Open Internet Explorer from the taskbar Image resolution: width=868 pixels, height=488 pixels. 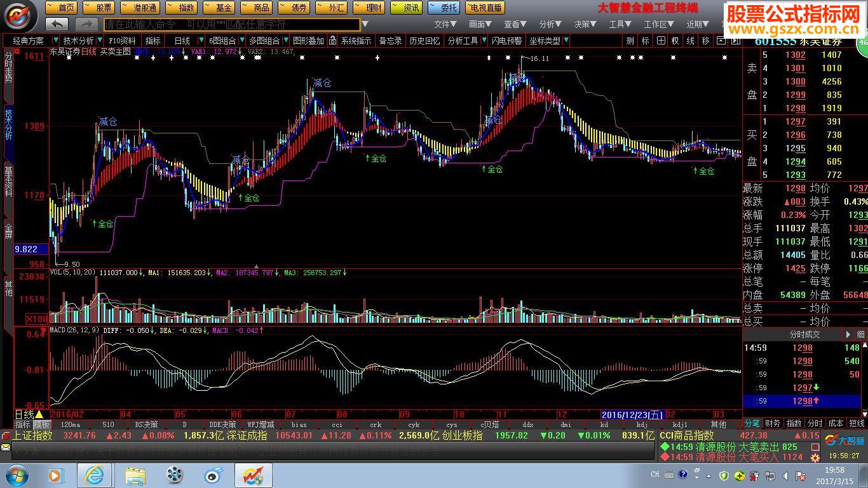[x=95, y=475]
